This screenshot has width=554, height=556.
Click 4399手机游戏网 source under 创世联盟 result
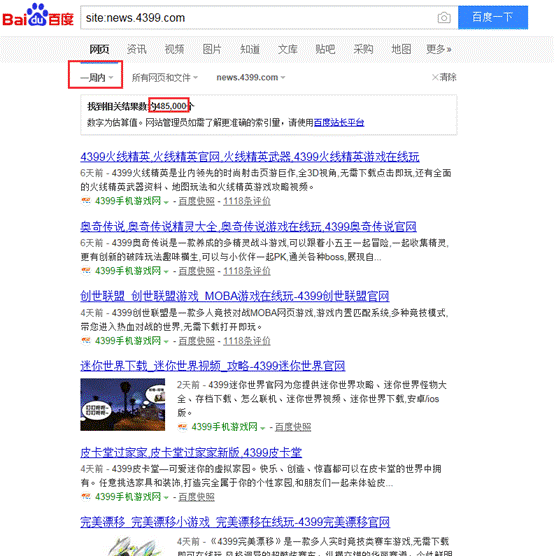[128, 341]
